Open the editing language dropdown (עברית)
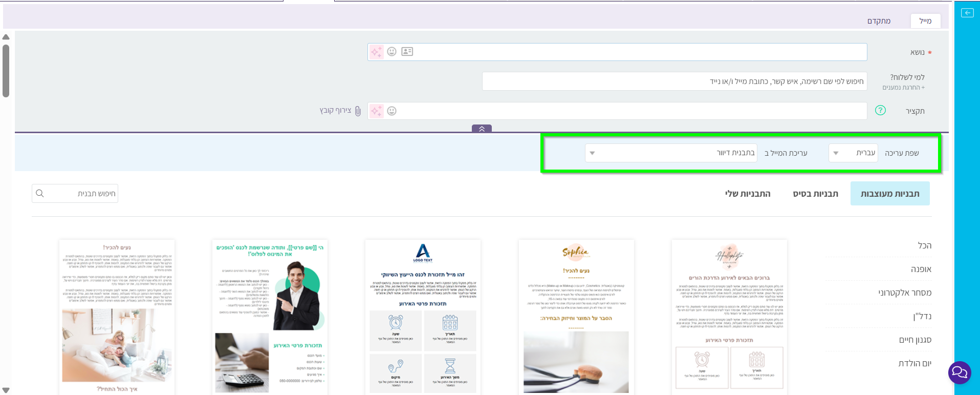 [853, 153]
